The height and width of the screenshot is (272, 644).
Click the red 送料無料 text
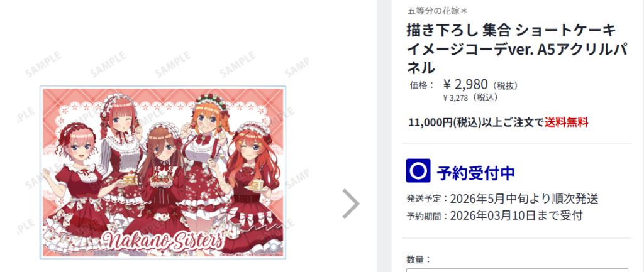coord(567,122)
